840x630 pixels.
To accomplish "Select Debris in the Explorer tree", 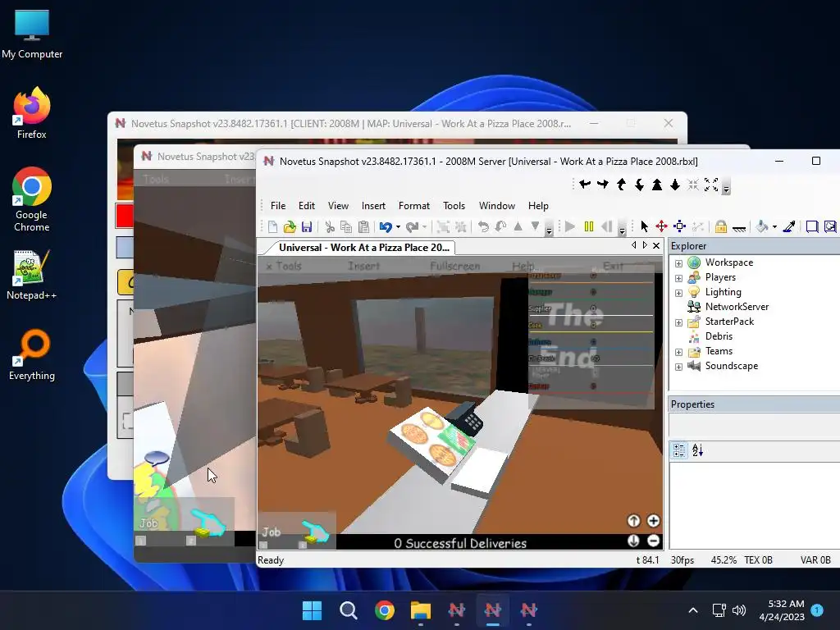I will [x=719, y=336].
